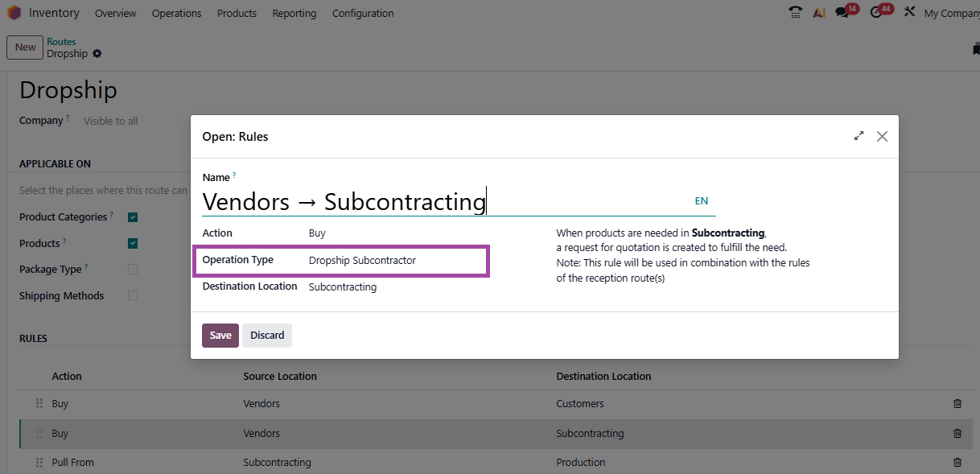
Task: Open the Operations menu
Action: click(x=176, y=14)
